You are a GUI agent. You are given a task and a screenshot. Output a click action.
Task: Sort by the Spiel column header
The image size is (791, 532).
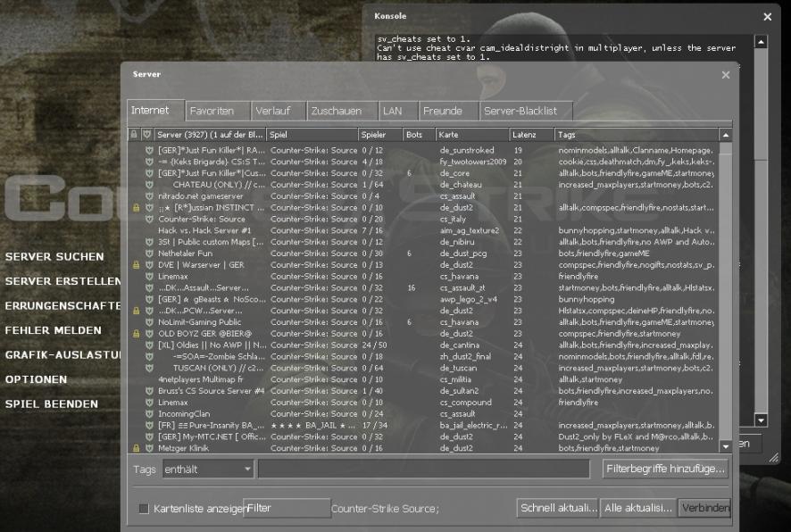click(x=312, y=135)
